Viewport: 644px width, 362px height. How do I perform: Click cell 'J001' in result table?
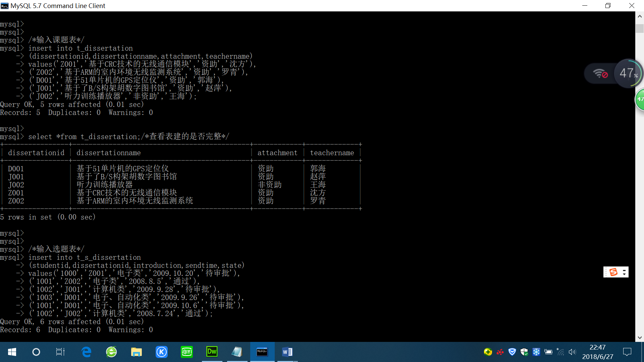(x=16, y=177)
